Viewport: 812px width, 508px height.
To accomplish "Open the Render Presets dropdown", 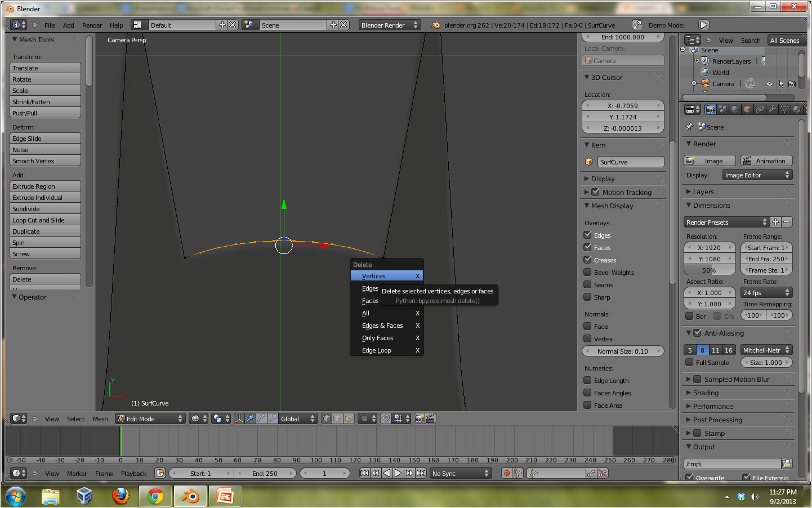I will point(726,222).
